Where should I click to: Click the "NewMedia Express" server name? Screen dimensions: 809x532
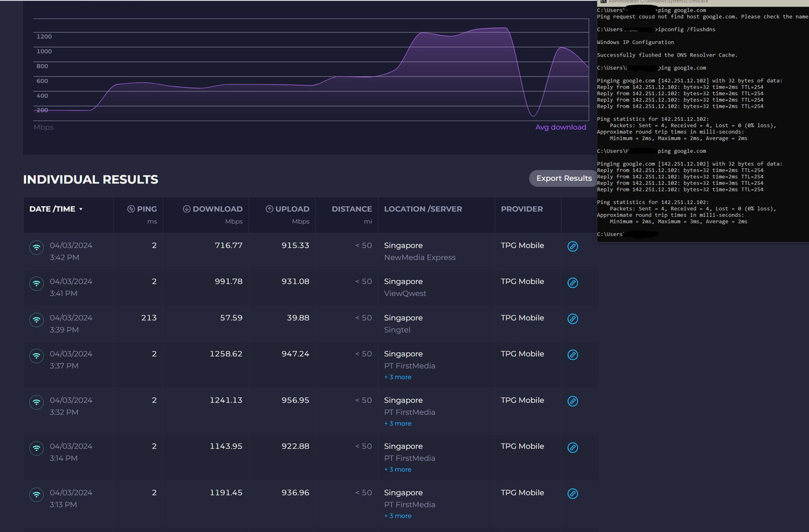[x=420, y=257]
